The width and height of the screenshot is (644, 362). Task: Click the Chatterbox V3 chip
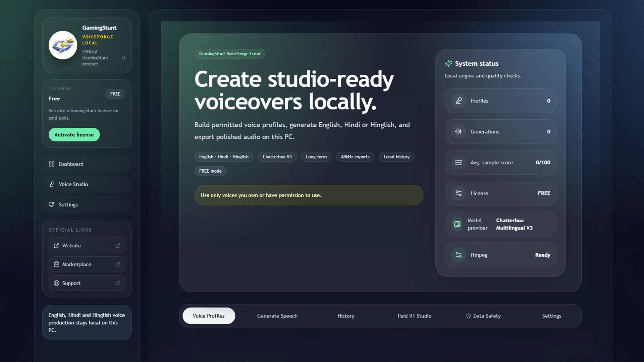pyautogui.click(x=277, y=157)
